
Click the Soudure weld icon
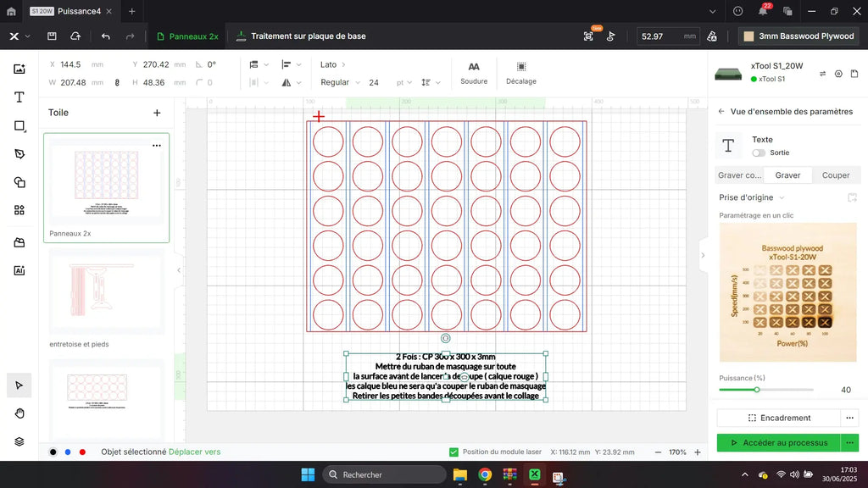tap(474, 67)
